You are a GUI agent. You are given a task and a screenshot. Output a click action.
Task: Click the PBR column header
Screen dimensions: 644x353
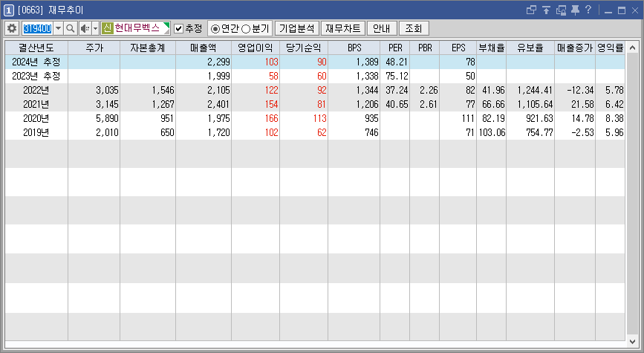tap(425, 48)
